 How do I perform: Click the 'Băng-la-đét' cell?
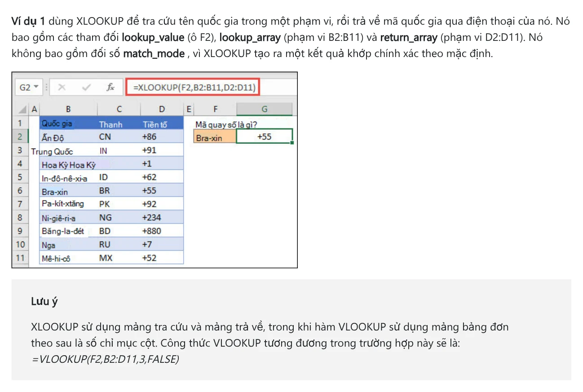68,231
